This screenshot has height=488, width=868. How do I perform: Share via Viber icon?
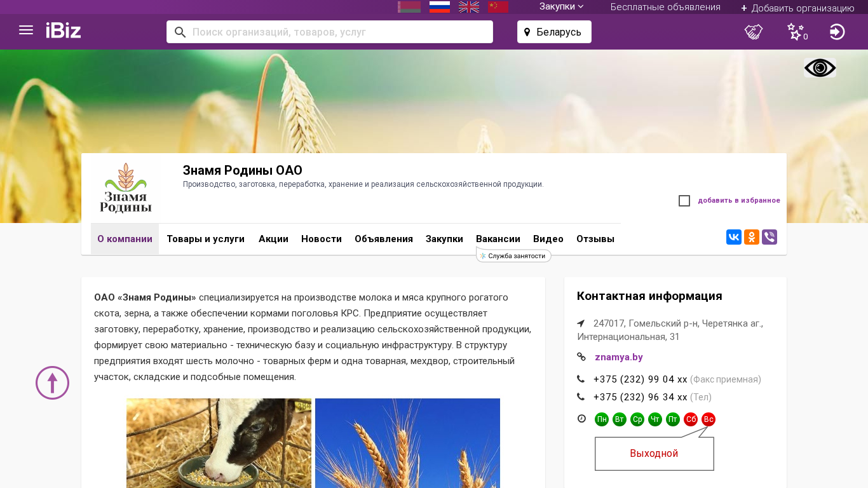[770, 237]
